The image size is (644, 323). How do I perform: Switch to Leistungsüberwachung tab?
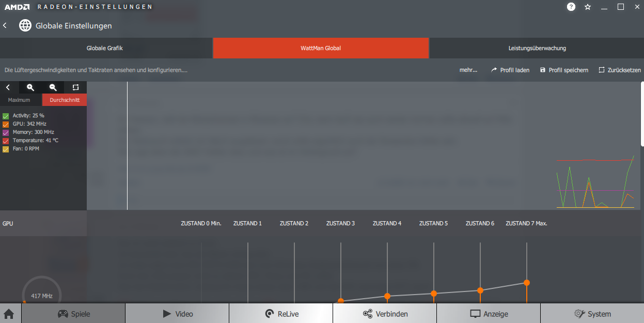click(x=537, y=48)
